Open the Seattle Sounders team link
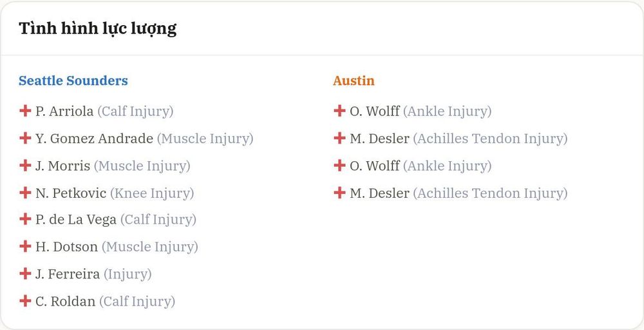Image resolution: width=644 pixels, height=330 pixels. click(x=73, y=81)
